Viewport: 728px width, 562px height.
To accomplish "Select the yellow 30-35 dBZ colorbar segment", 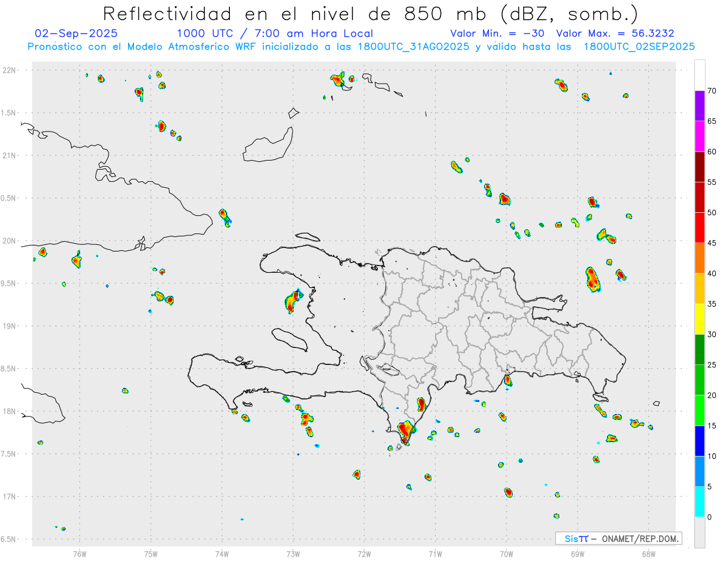I will pyautogui.click(x=699, y=319).
